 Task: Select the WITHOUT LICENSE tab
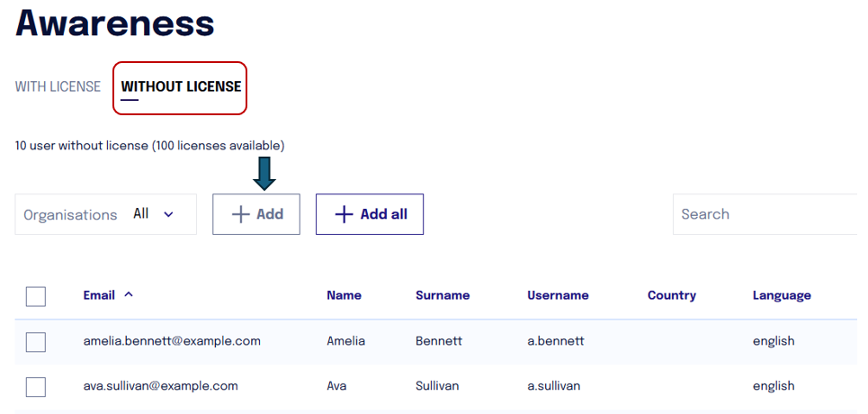pos(181,86)
